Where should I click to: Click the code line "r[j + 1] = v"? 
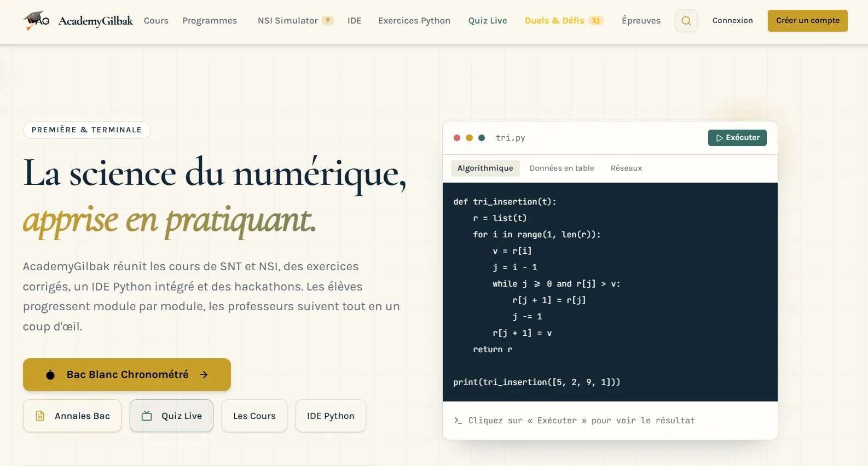coord(522,333)
